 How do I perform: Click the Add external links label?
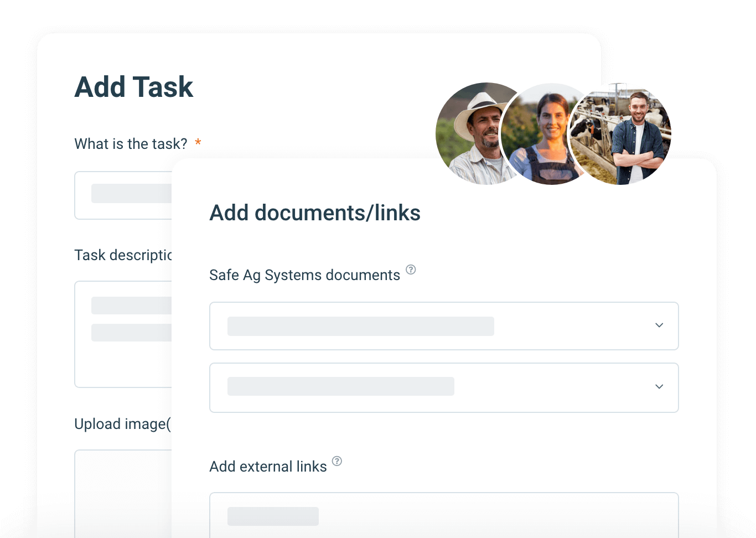268,467
